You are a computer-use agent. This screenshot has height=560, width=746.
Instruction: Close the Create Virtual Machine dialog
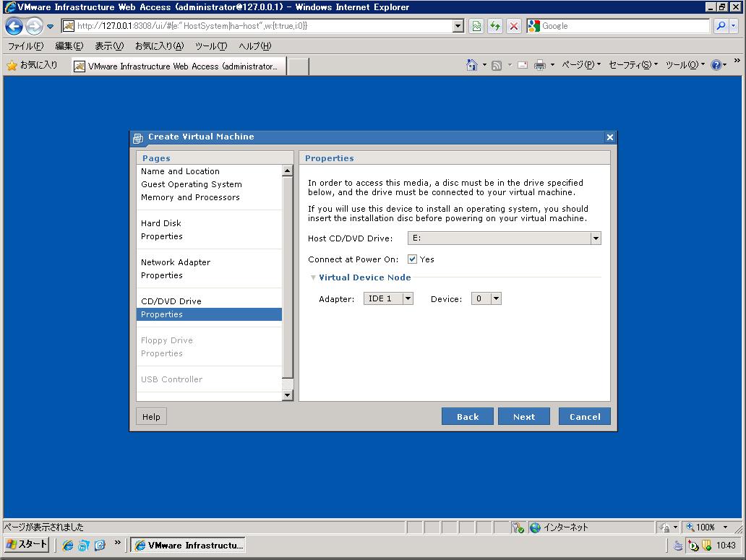610,137
